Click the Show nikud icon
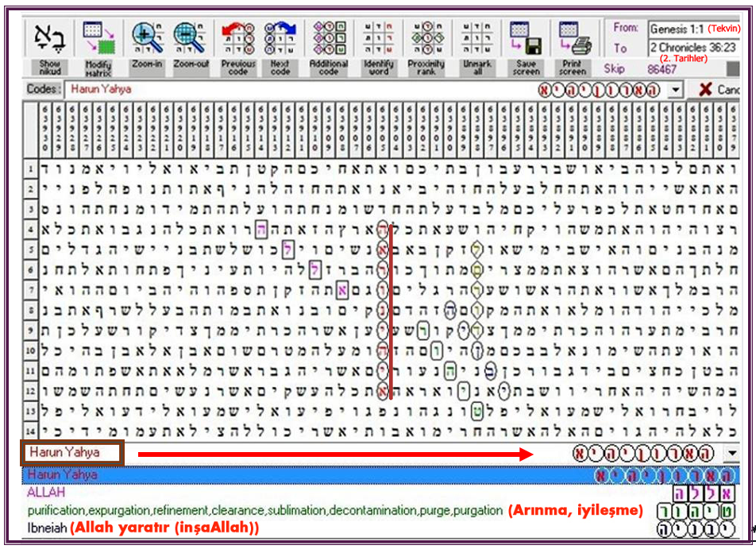The width and height of the screenshot is (756, 553). (x=50, y=38)
